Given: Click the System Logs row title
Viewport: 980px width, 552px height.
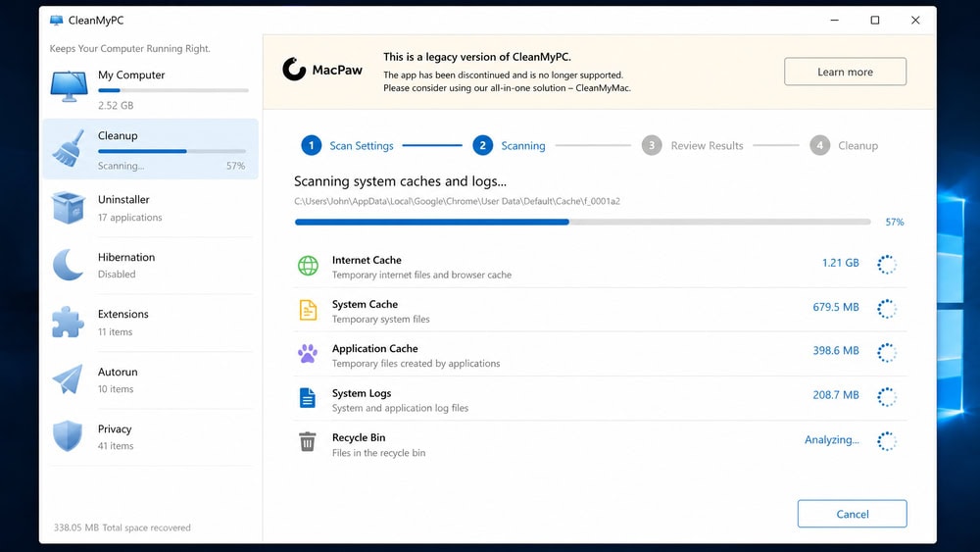Looking at the screenshot, I should coord(362,393).
